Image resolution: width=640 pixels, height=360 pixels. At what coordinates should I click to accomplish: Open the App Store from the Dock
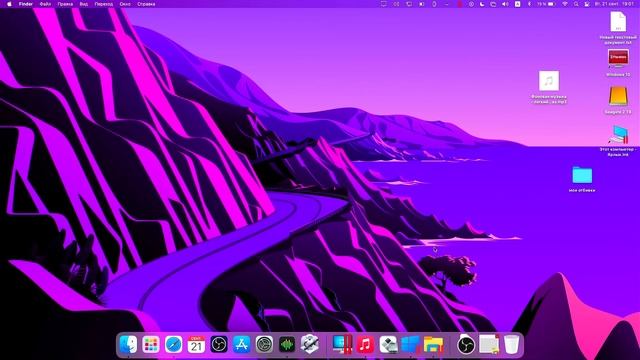[242, 344]
